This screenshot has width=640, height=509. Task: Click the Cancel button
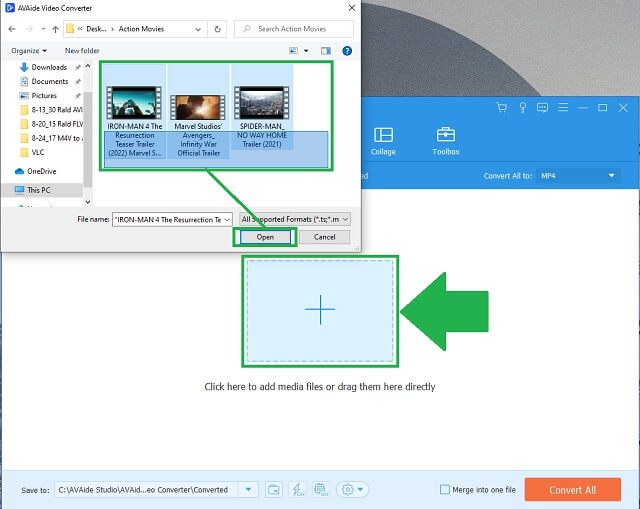coord(324,237)
